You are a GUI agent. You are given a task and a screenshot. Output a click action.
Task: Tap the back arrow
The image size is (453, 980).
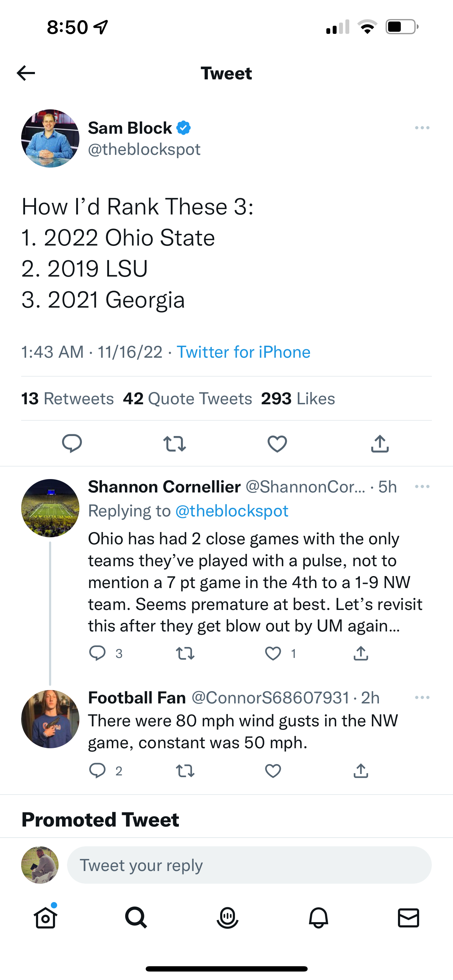26,73
